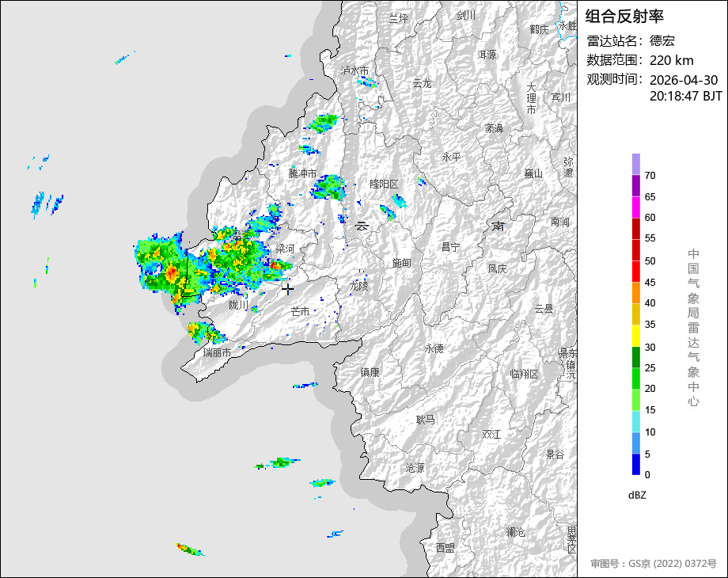Click the magenta 60–65 dBZ legend swatch

click(636, 207)
